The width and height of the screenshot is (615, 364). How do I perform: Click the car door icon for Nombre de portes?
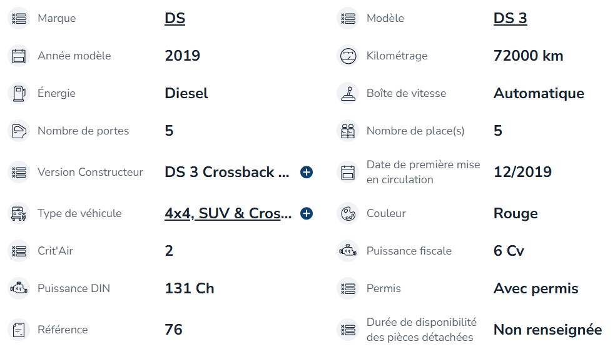[19, 131]
